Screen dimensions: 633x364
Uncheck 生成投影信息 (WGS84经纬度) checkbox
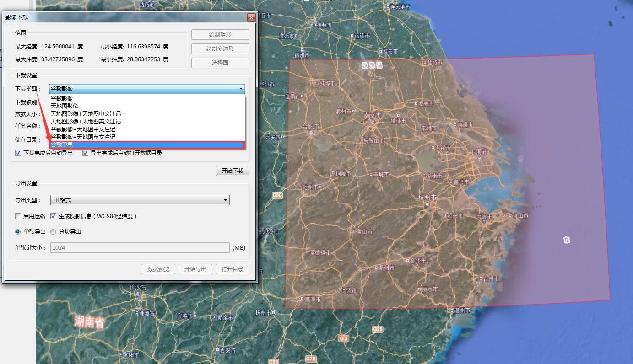pos(54,216)
